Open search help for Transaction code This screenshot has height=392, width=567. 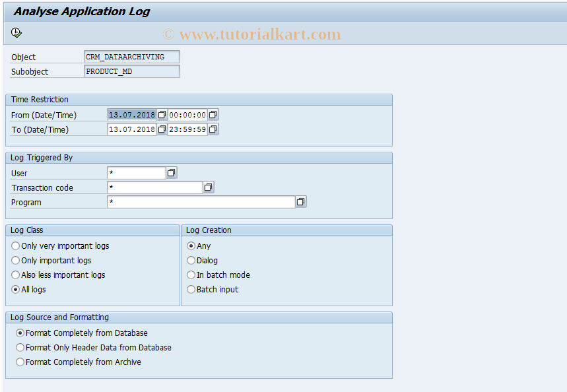coord(209,187)
